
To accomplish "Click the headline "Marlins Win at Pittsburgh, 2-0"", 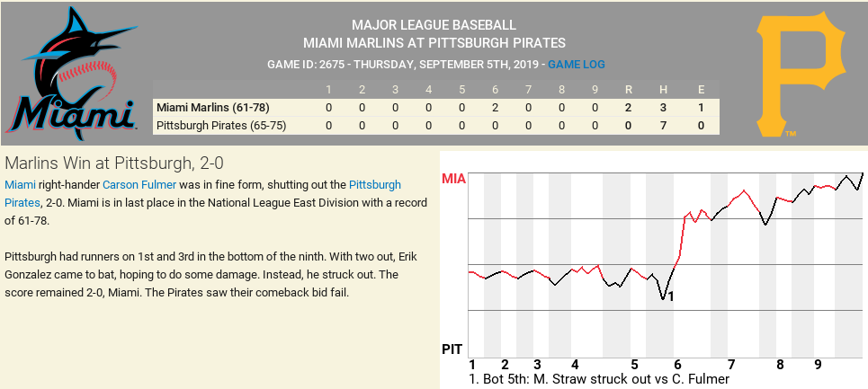I will click(114, 163).
